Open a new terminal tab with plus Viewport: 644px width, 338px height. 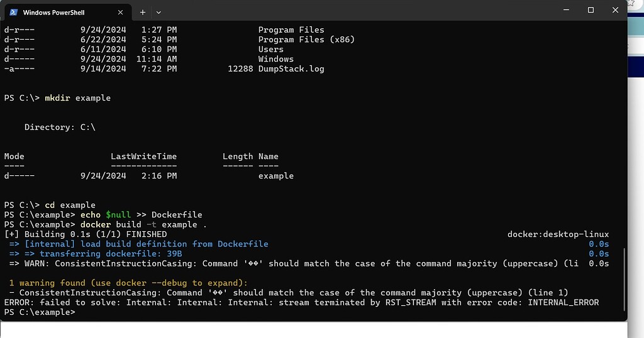point(143,13)
